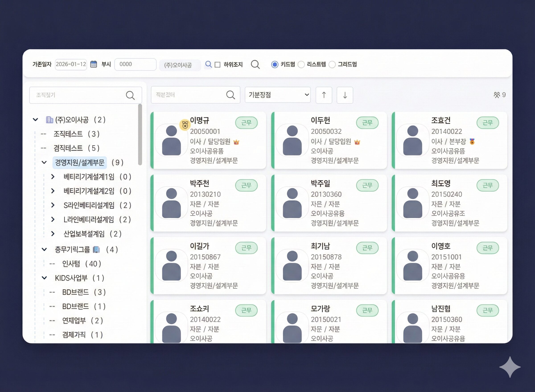Enable the 하위조지 checkbox
The width and height of the screenshot is (535, 392).
coord(218,64)
